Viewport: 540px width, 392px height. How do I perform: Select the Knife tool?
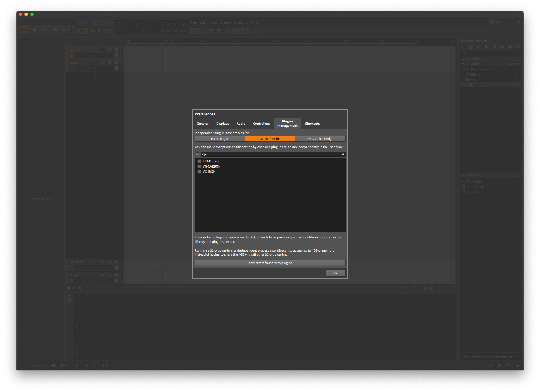tap(227, 31)
